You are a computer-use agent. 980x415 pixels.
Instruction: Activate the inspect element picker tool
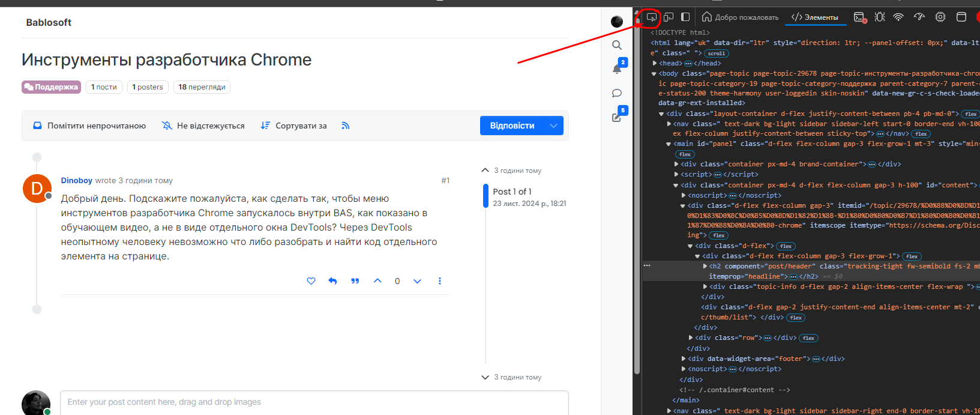tap(651, 17)
